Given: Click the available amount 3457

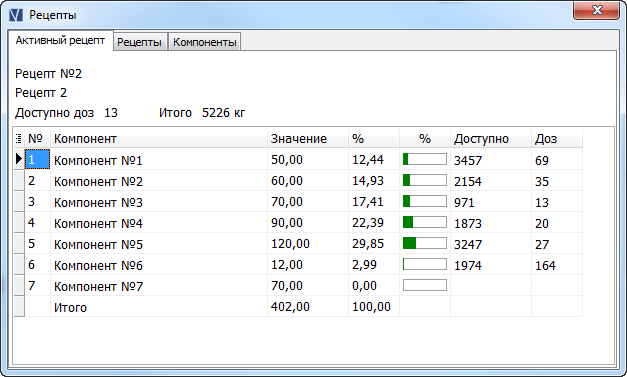Looking at the screenshot, I should click(491, 160).
